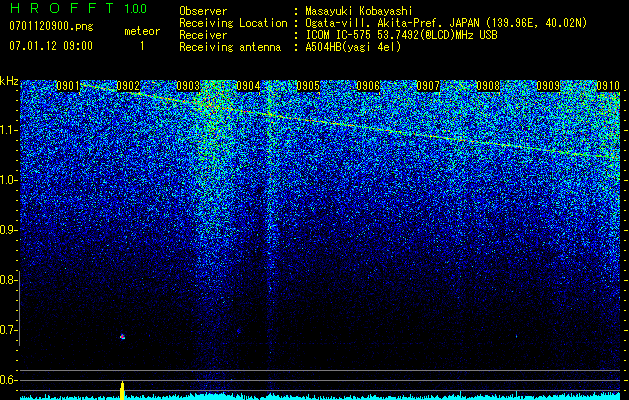Click the meteor echo dot near 0.7 kHz

click(x=122, y=337)
